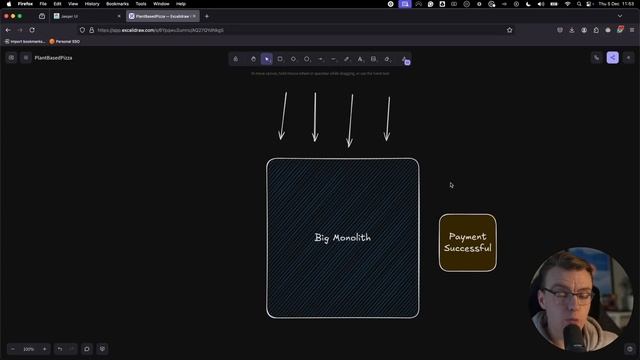Zoom out with the minus button
640x360 pixels.
coord(13,349)
